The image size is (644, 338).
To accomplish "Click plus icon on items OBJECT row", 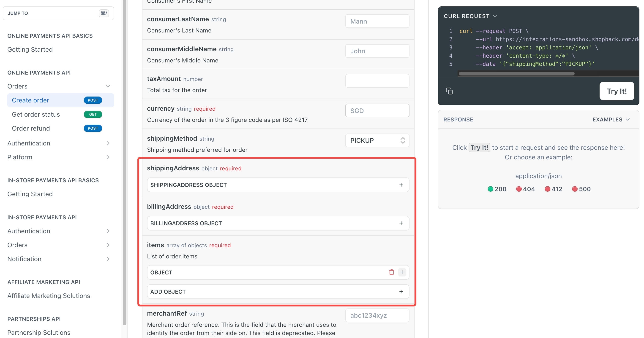I will [402, 272].
